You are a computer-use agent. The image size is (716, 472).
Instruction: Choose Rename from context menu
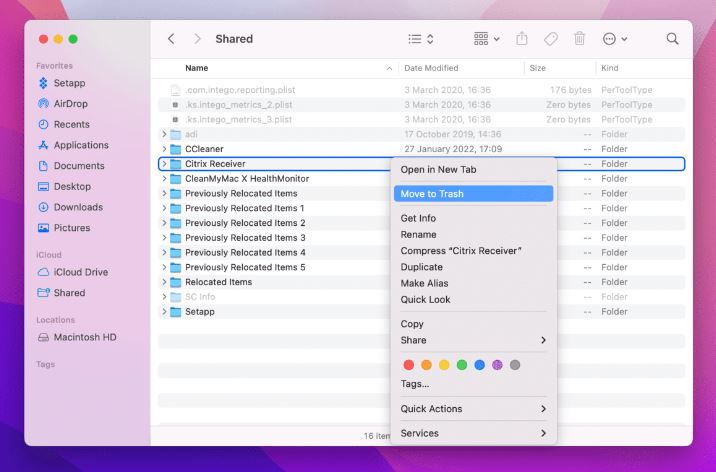474,235
